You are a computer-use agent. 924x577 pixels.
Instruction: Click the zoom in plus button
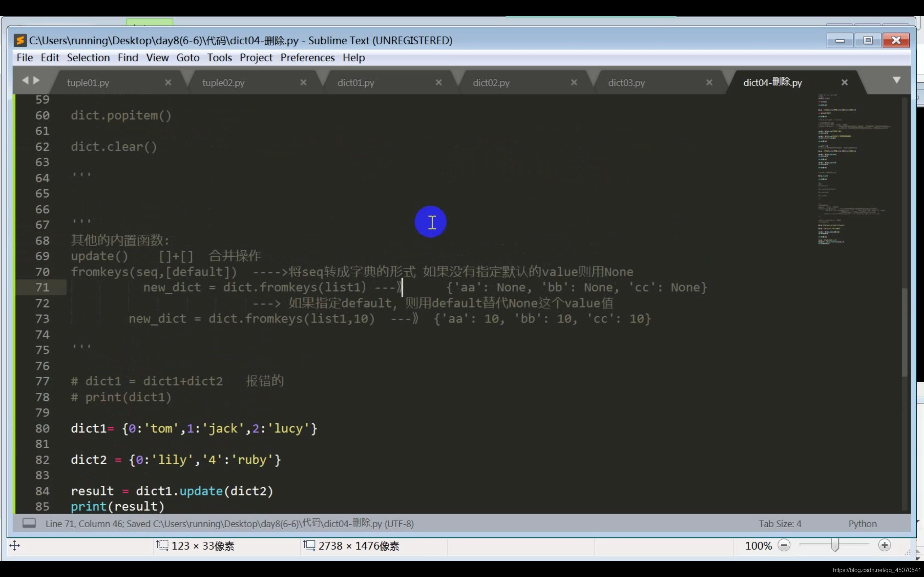tap(884, 545)
